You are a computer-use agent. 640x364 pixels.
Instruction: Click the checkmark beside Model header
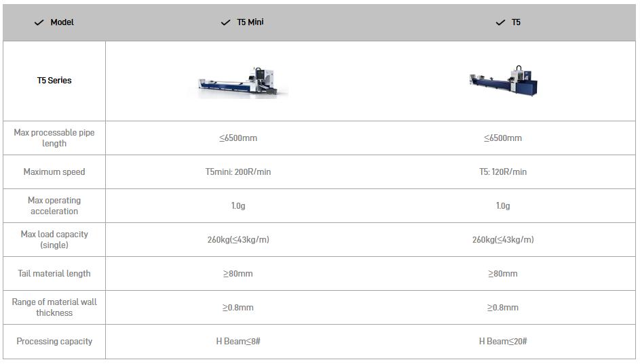coord(39,22)
